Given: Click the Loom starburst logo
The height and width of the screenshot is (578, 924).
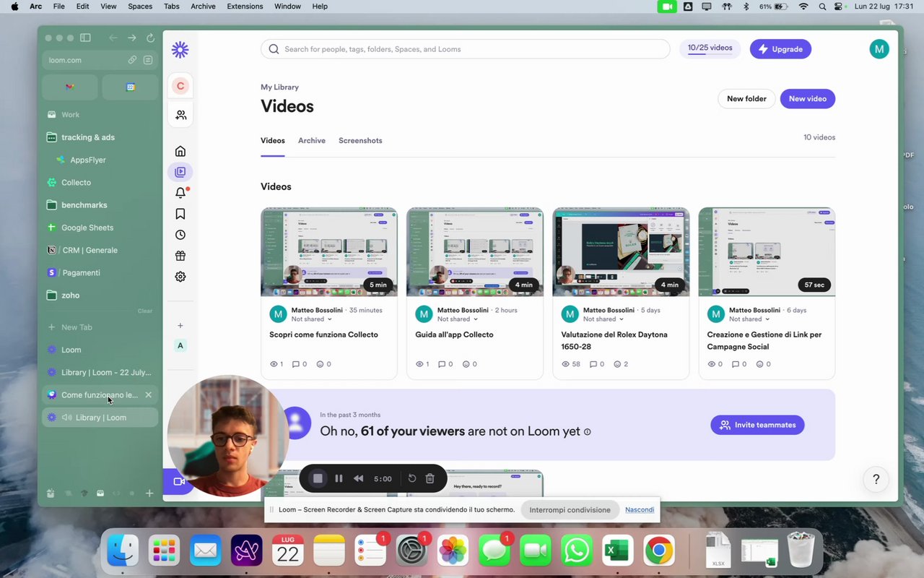Looking at the screenshot, I should (x=180, y=49).
